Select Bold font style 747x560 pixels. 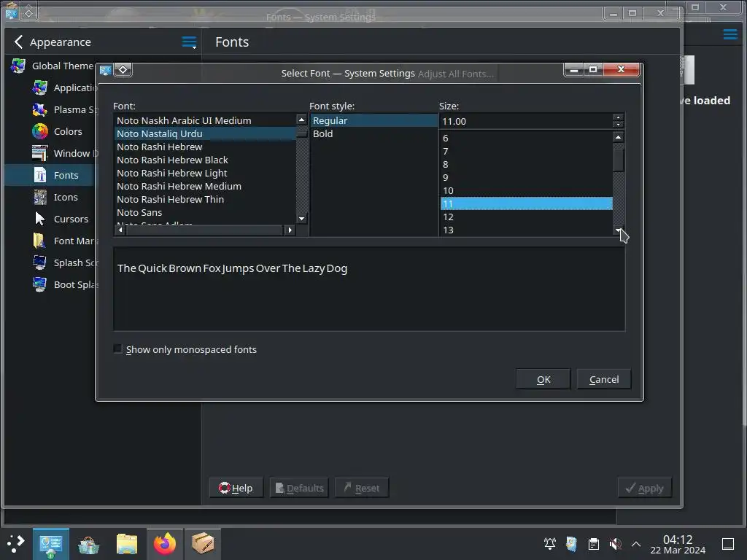374,134
